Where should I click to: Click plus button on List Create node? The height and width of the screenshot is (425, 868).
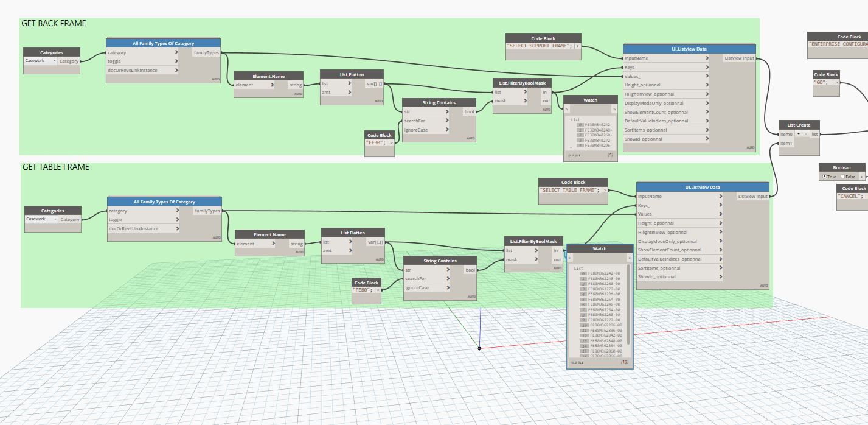[x=798, y=134]
